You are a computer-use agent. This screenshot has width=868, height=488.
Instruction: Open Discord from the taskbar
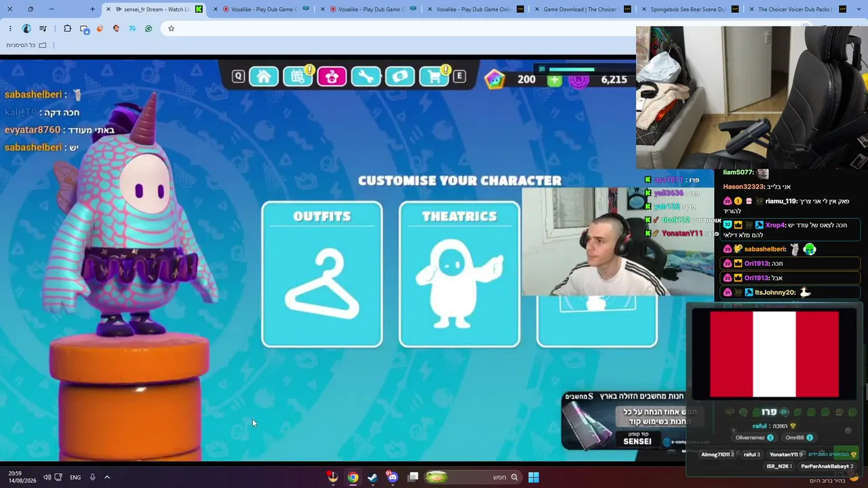pyautogui.click(x=393, y=477)
